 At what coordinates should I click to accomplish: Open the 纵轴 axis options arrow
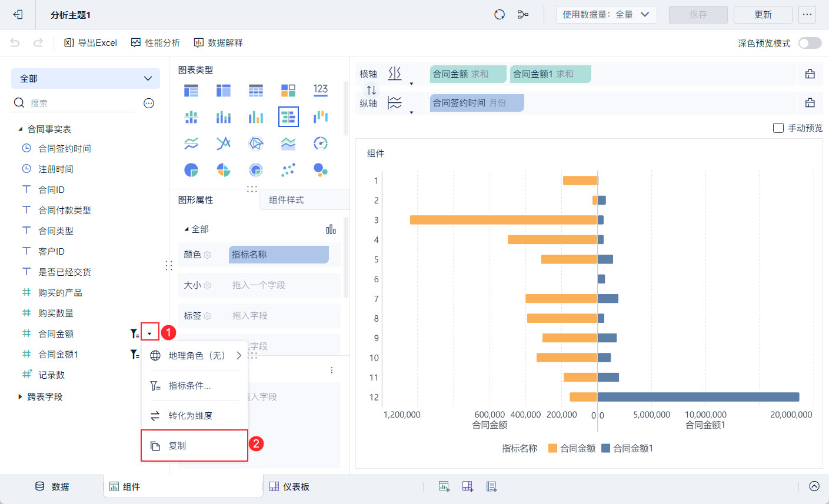(411, 112)
